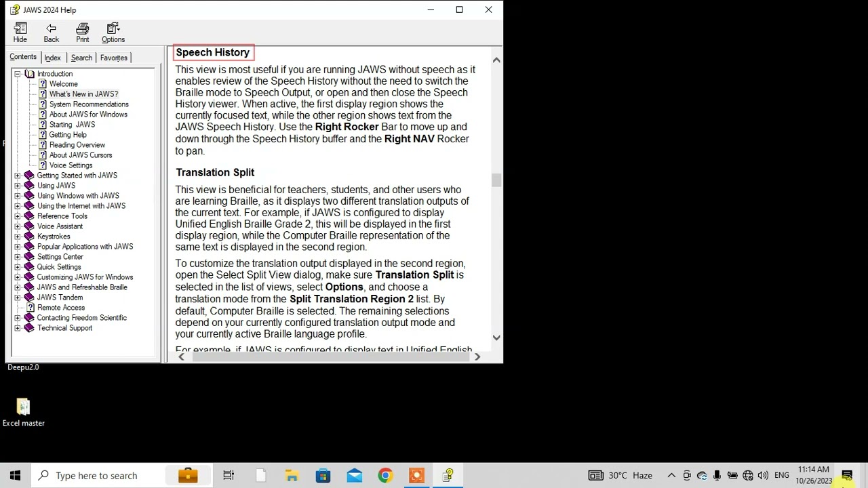Expand the Using JAWS node

point(18,186)
